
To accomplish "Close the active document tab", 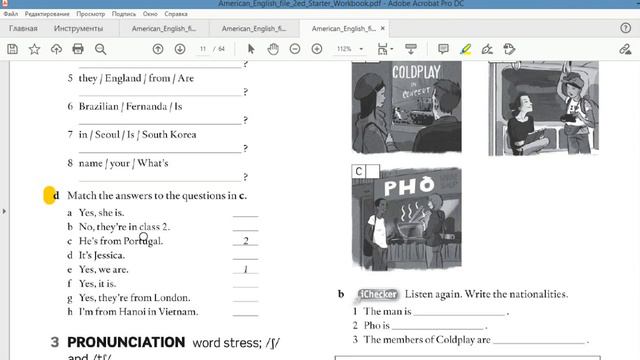I will coord(382,28).
